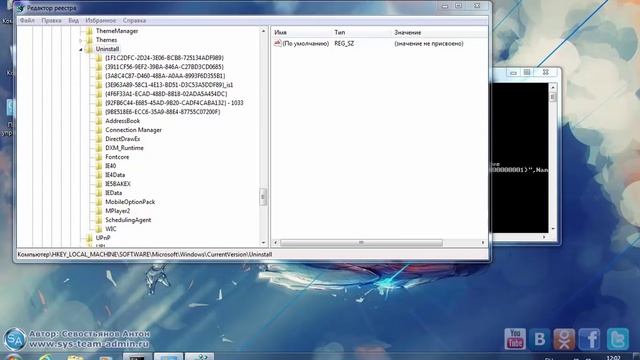Click the UPnP folder icon
Image resolution: width=640 pixels, height=360 pixels.
pos(89,238)
